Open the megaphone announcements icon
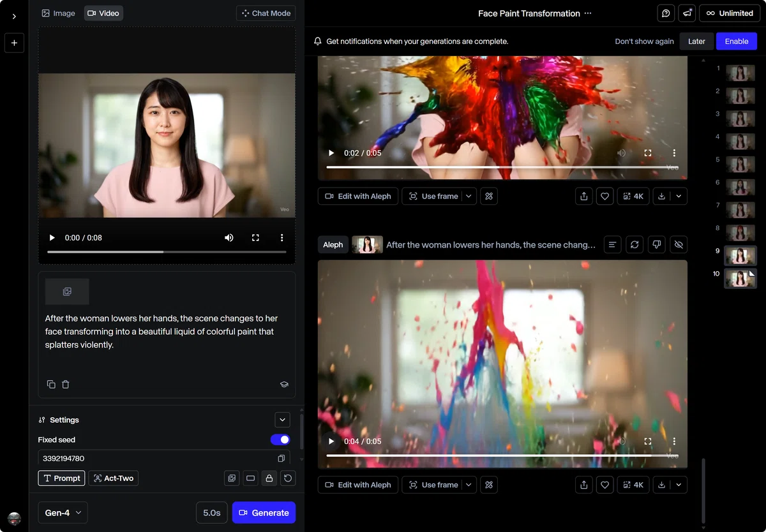Image resolution: width=766 pixels, height=532 pixels. coord(687,13)
